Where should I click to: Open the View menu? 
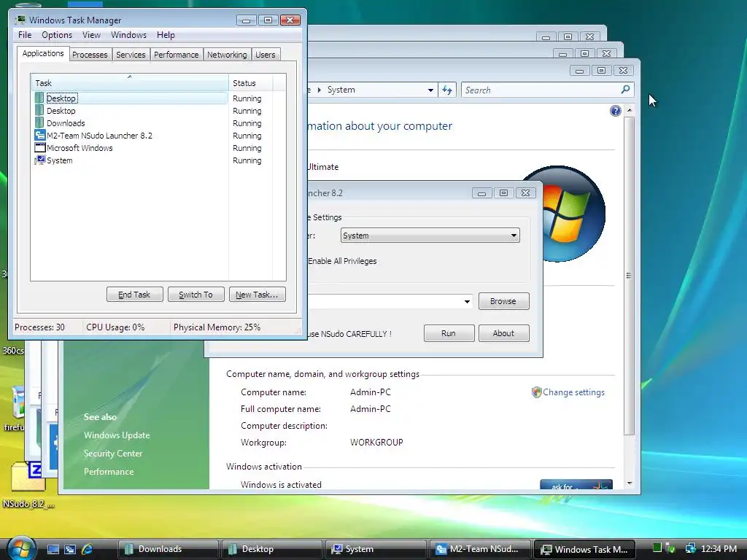coord(91,35)
